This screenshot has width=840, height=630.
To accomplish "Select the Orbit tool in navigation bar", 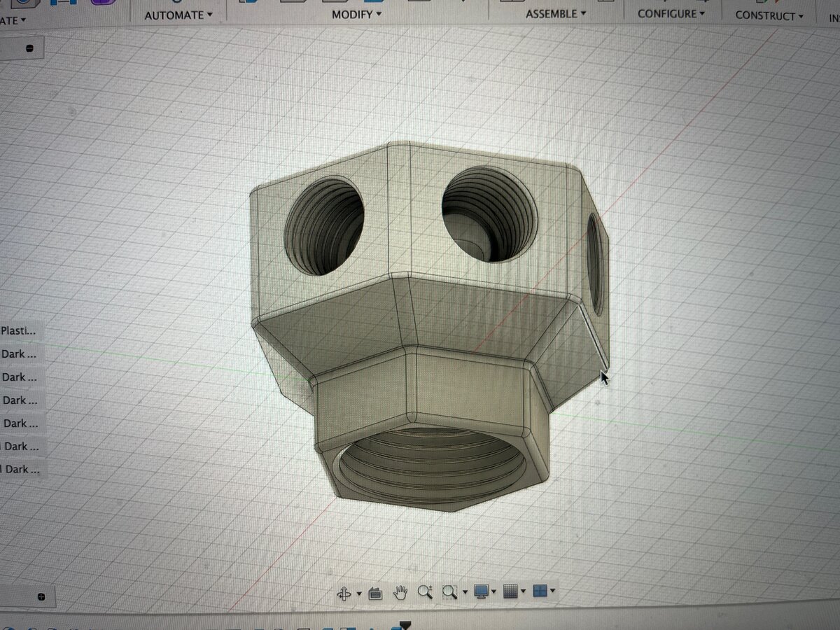I will click(344, 593).
